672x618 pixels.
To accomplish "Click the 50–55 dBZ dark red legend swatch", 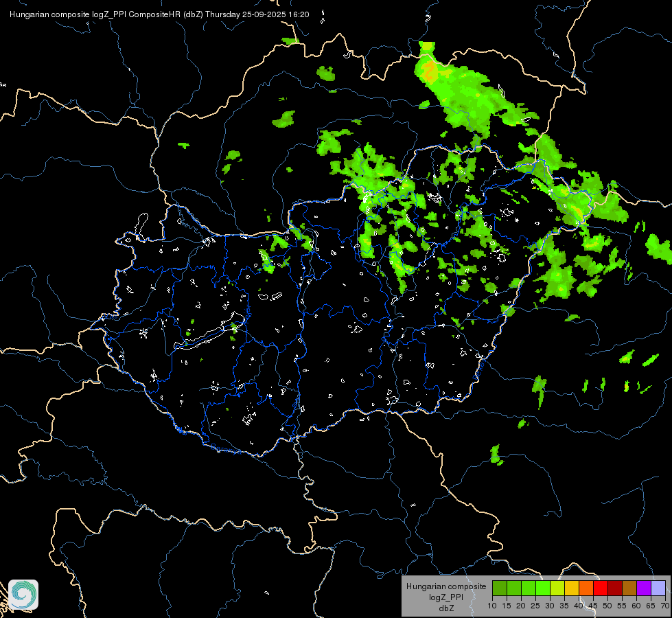I will pos(615,588).
